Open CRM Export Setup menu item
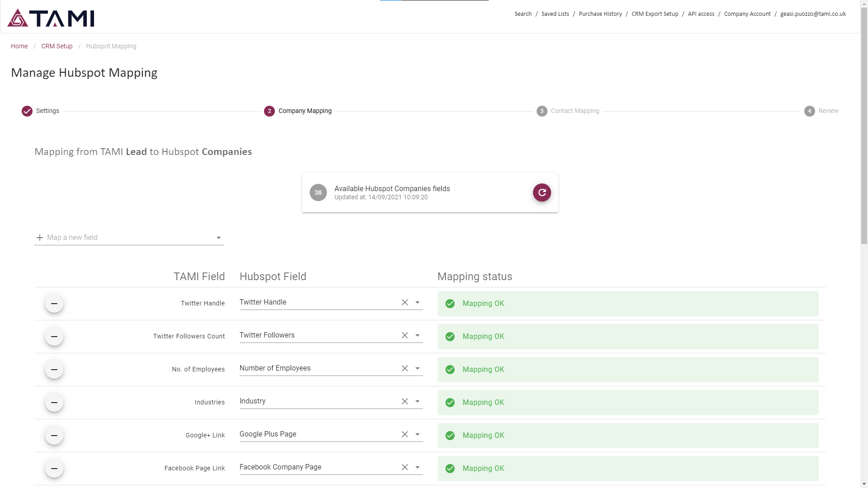The width and height of the screenshot is (868, 488). tap(655, 14)
